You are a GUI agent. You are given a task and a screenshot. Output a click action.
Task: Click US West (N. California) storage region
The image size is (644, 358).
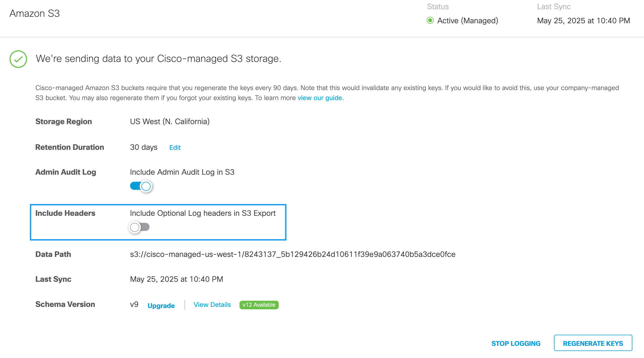(x=170, y=121)
